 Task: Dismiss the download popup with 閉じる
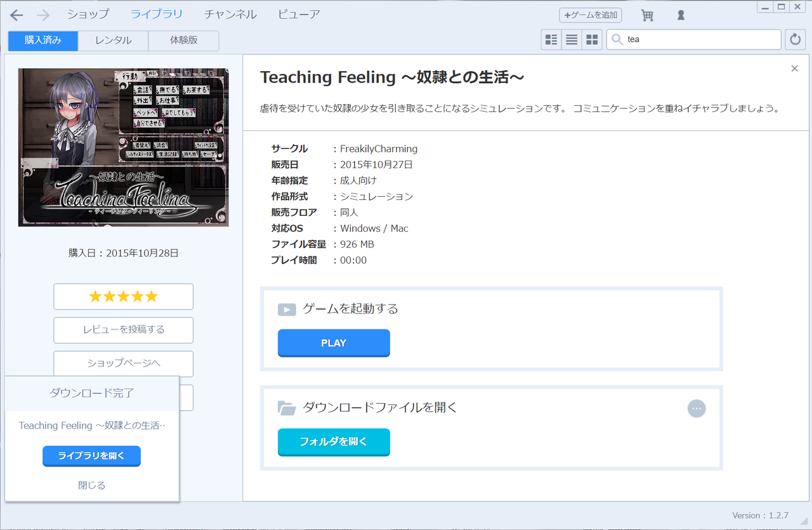point(92,486)
